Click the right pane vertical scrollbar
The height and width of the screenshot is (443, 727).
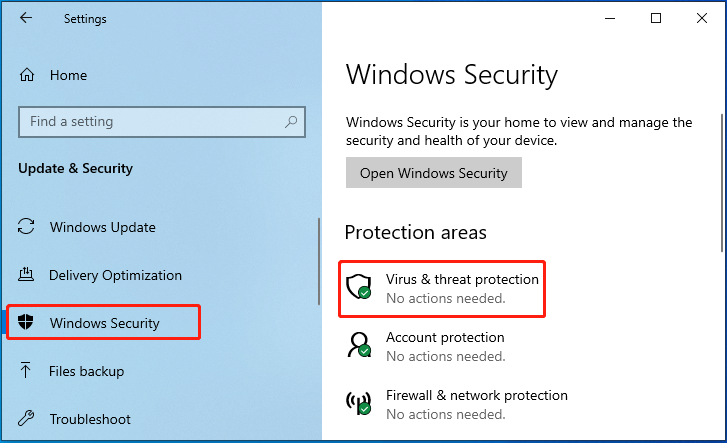pyautogui.click(x=721, y=183)
